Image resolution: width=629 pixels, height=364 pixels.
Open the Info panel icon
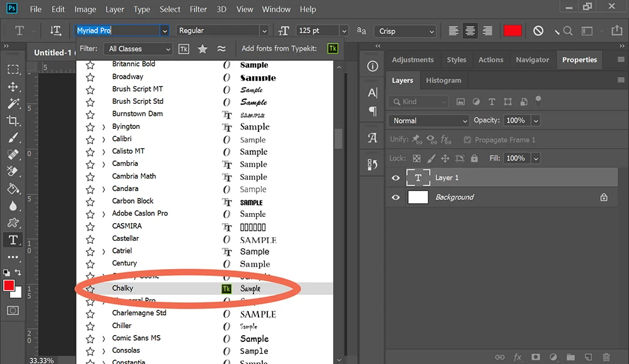(x=372, y=66)
